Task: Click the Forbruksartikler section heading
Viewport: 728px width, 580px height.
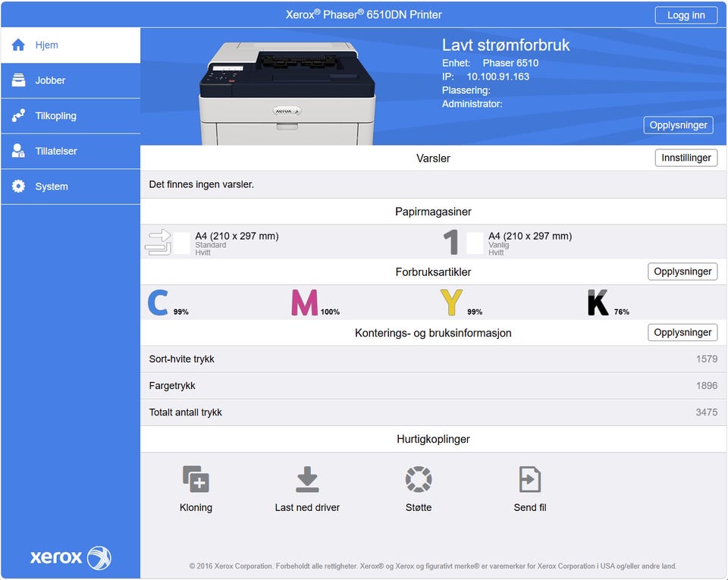Action: 433,272
